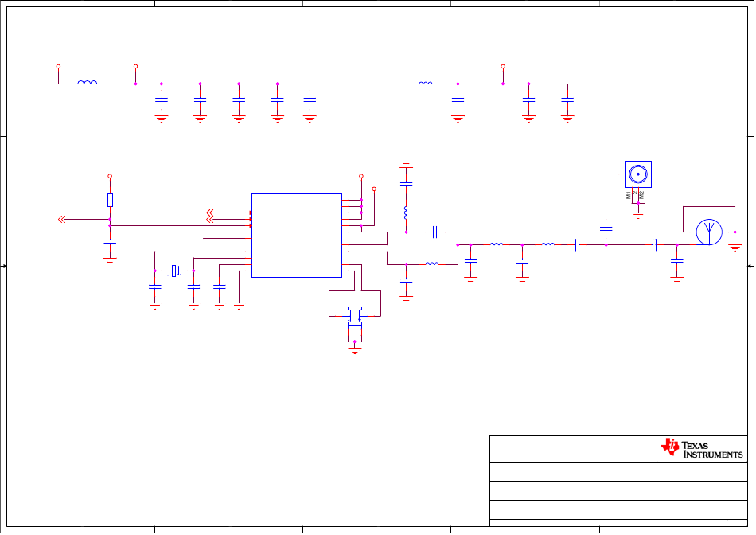The image size is (756, 535).
Task: Click the ground symbol beside the antenna
Action: 735,248
